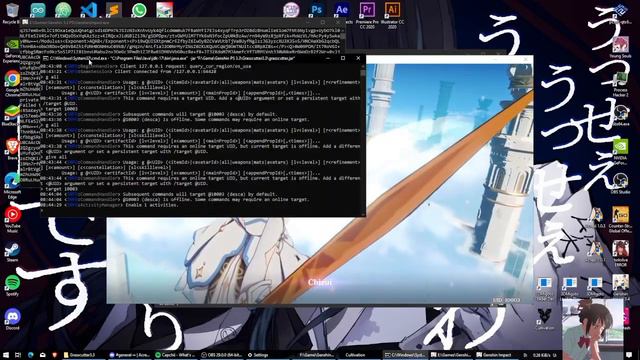
Task: Launch Sublime Text desktop shortcut
Action: (114, 10)
